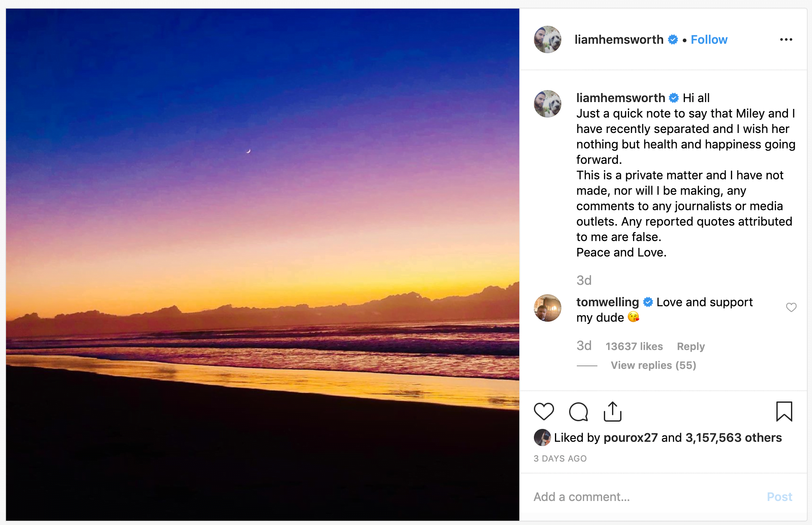812x525 pixels.
Task: Open tomwelling's profile avatar
Action: tap(547, 308)
